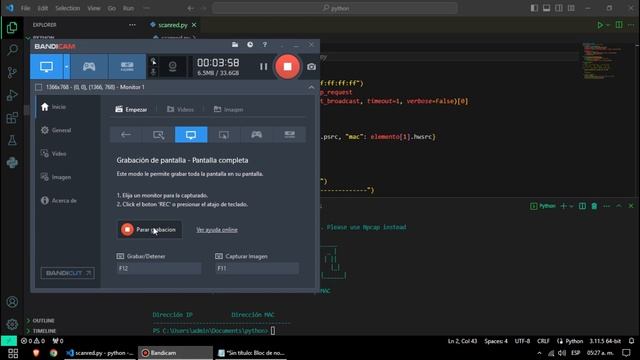This screenshot has height=360, width=640.
Task: Click the Monitor 1 capture area icon
Action: click(x=38, y=87)
